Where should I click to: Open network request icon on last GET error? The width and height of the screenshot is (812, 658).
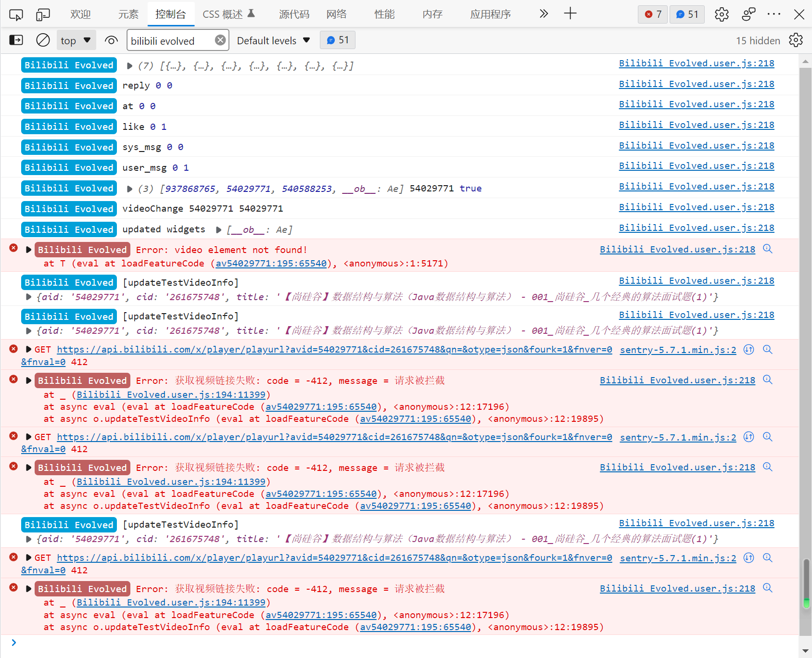click(x=749, y=557)
